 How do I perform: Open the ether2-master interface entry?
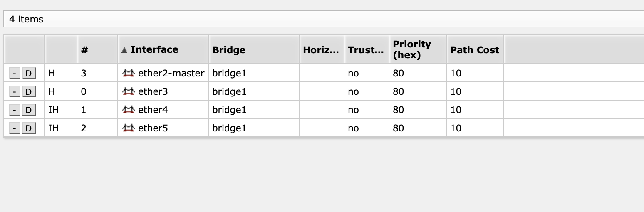[x=171, y=73]
